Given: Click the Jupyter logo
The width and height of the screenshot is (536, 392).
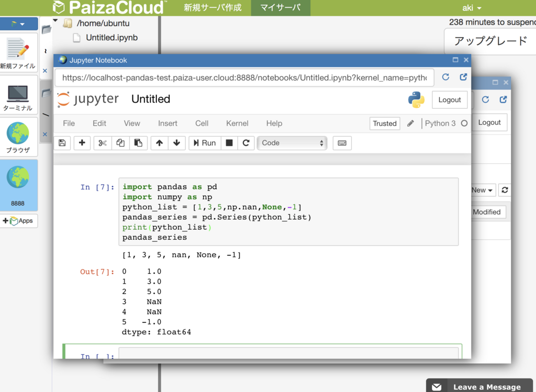Looking at the screenshot, I should click(x=88, y=99).
